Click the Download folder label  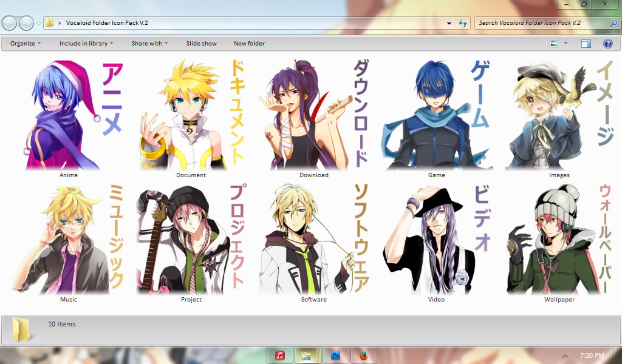coord(314,175)
